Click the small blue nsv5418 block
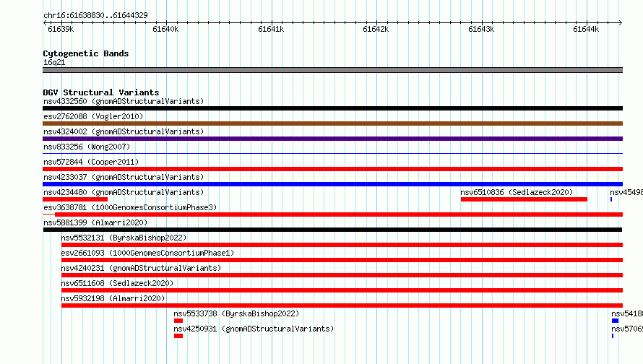This screenshot has height=364, width=643. [x=615, y=321]
